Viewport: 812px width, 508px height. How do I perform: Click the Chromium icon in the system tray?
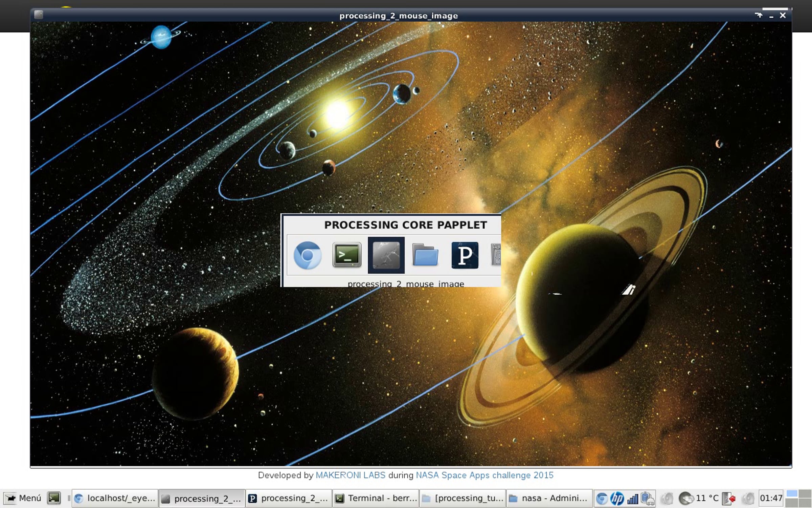tap(602, 499)
